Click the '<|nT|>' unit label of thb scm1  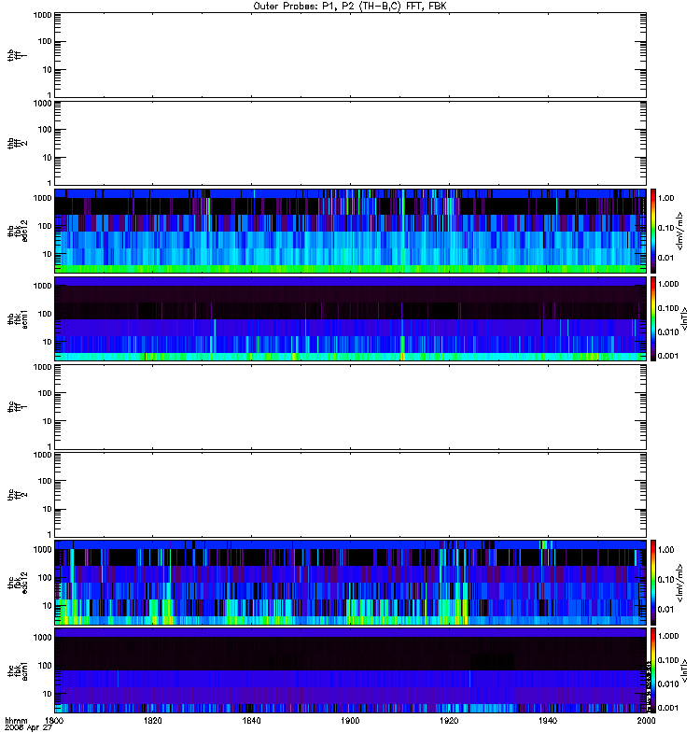(x=684, y=319)
